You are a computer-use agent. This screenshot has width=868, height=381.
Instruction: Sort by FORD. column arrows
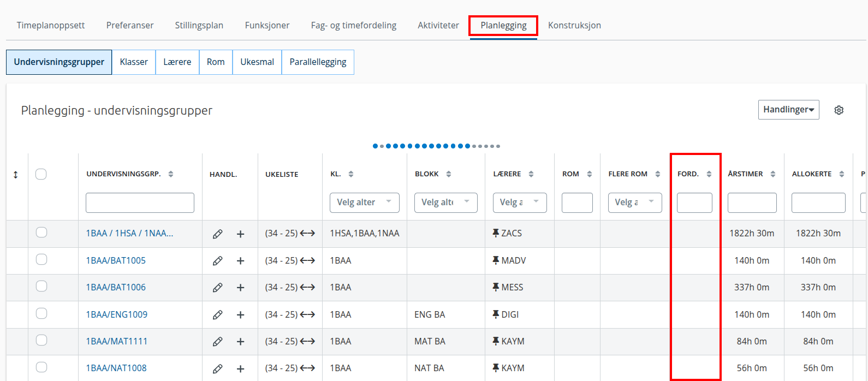point(709,174)
